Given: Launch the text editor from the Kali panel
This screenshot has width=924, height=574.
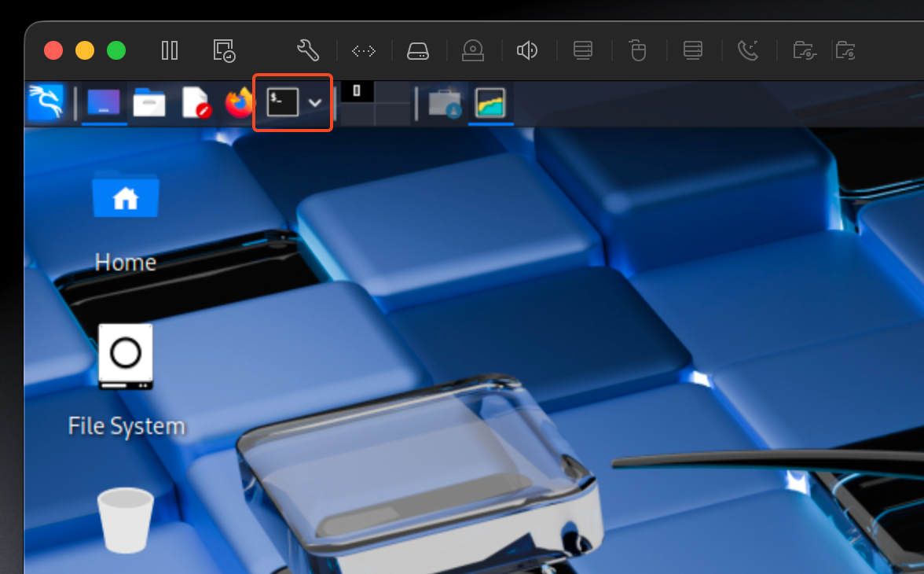Looking at the screenshot, I should (196, 103).
